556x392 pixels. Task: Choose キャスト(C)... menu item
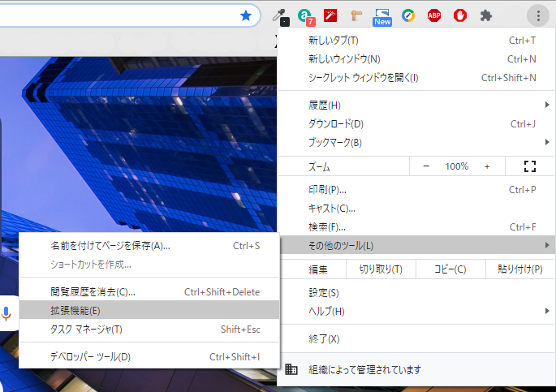(416, 208)
